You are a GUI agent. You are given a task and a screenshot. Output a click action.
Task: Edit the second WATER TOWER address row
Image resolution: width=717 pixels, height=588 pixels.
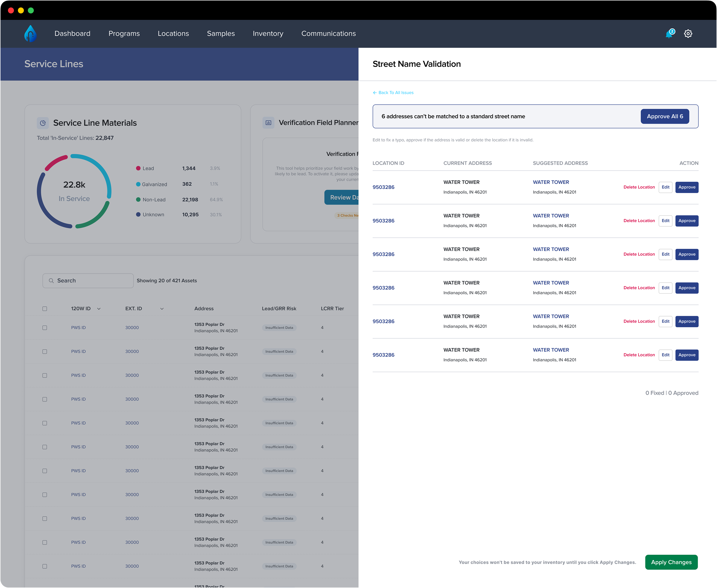coord(666,221)
